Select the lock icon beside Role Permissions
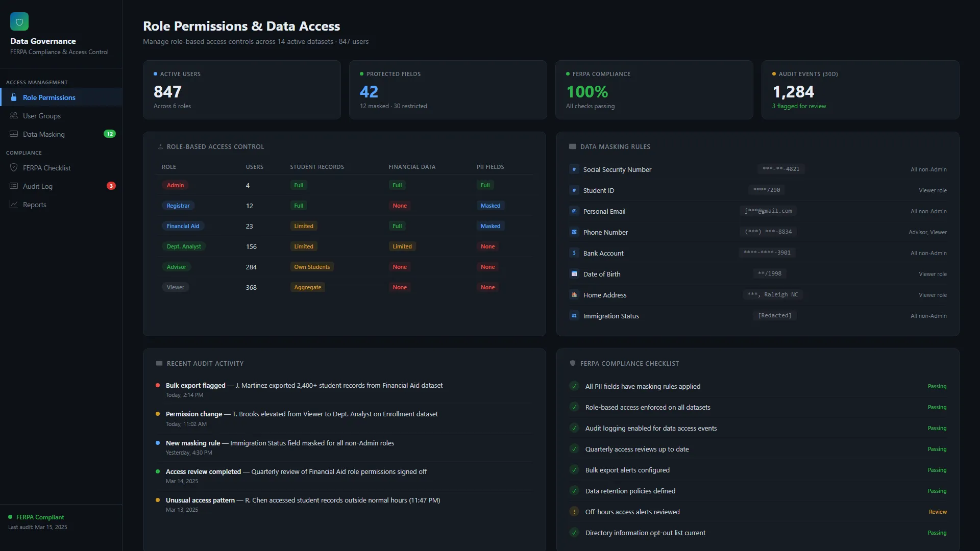Image resolution: width=980 pixels, height=551 pixels. tap(14, 97)
